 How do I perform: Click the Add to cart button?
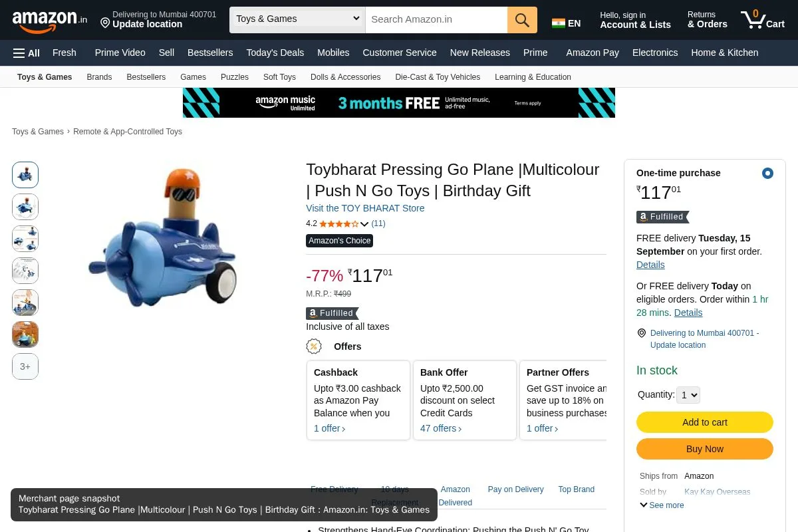pyautogui.click(x=705, y=422)
